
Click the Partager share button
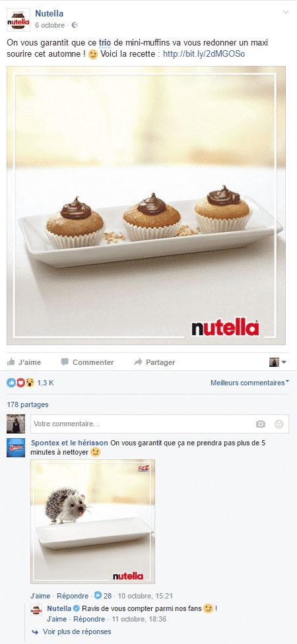coord(154,362)
